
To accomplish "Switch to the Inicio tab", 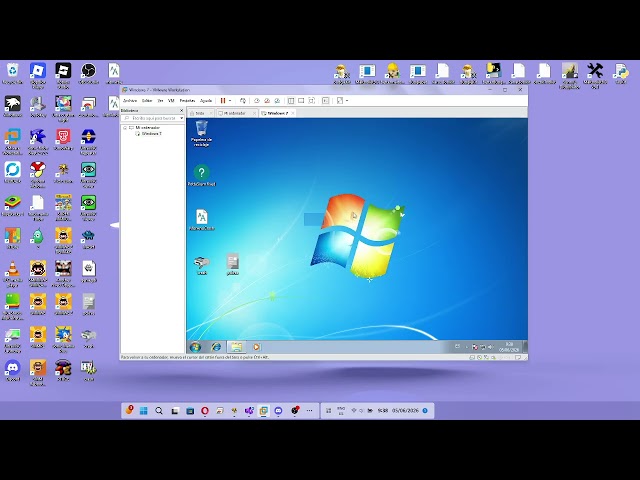I will (200, 113).
